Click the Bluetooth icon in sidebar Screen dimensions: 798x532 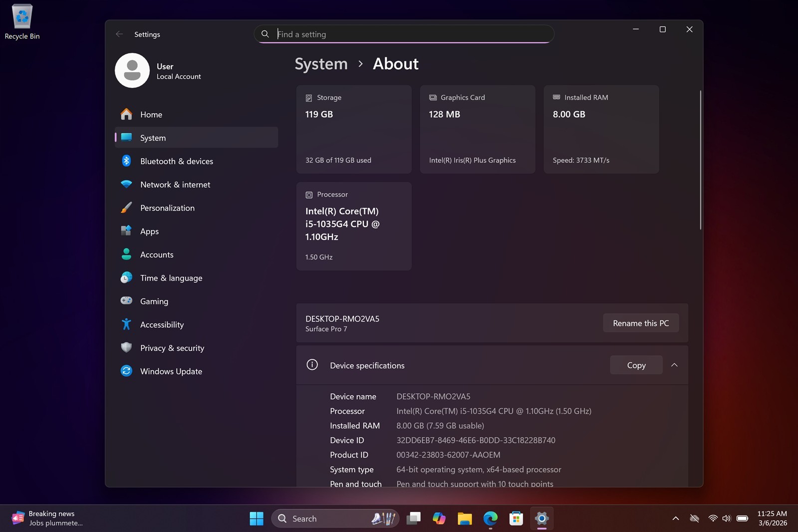[126, 161]
